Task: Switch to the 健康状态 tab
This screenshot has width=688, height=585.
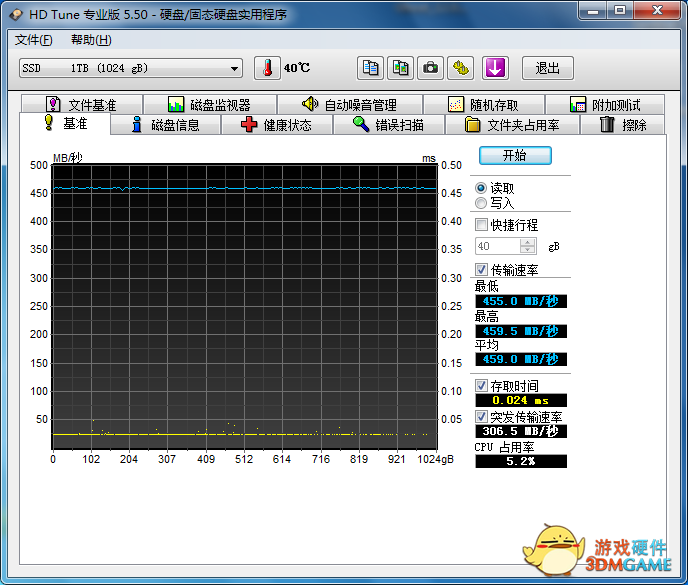Action: (x=276, y=125)
